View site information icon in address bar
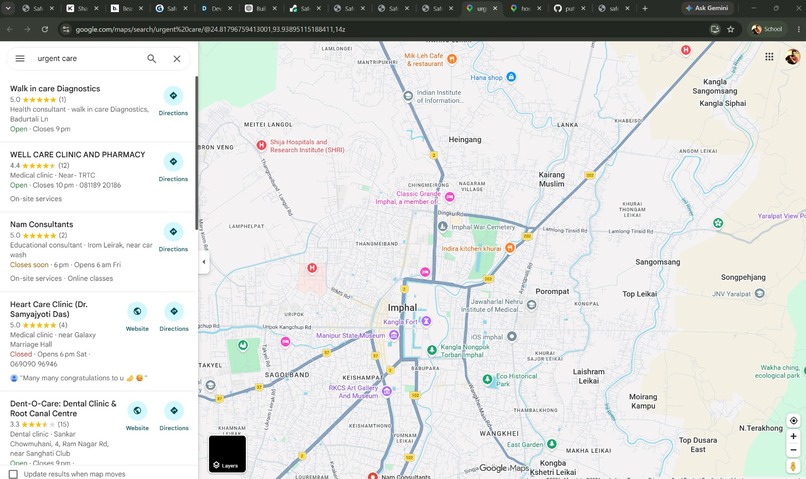Viewport: 806px width, 479px height. point(65,29)
